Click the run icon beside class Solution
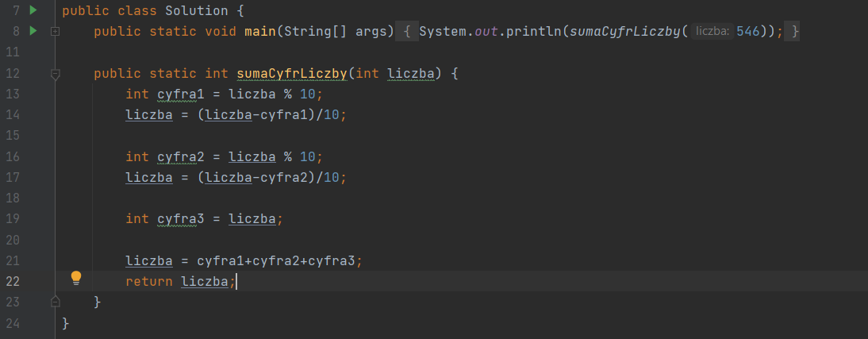This screenshot has width=868, height=339. pyautogui.click(x=33, y=10)
